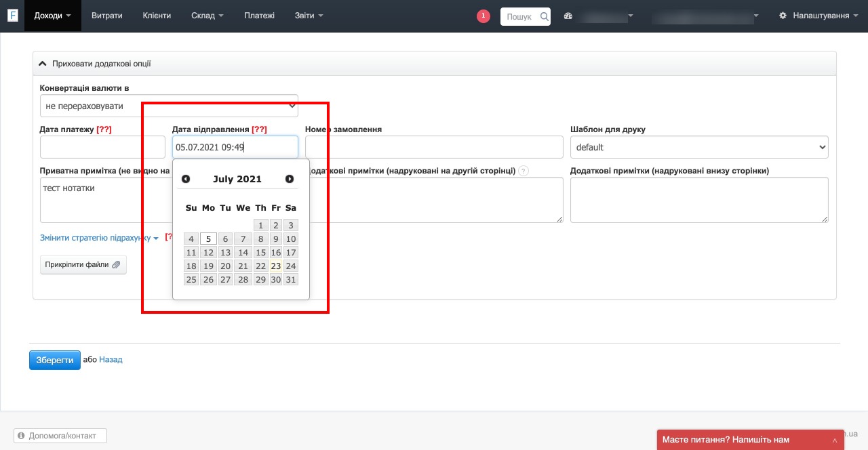868x450 pixels.
Task: Click the Зберегти button
Action: pyautogui.click(x=55, y=360)
